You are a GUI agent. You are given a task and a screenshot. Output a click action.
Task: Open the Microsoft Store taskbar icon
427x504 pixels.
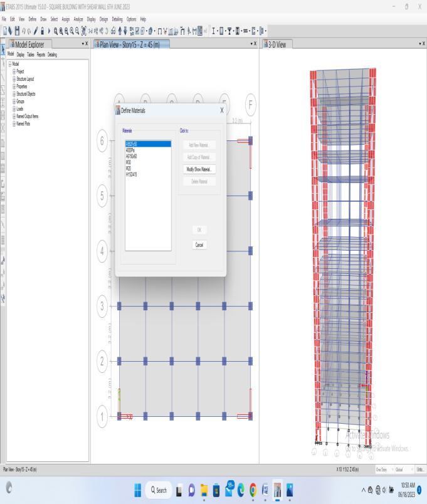click(216, 490)
